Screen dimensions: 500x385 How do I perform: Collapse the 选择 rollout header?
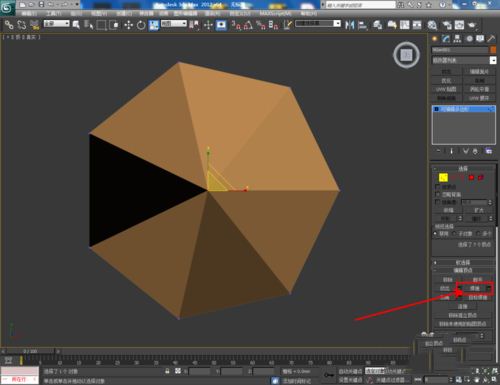click(x=463, y=169)
